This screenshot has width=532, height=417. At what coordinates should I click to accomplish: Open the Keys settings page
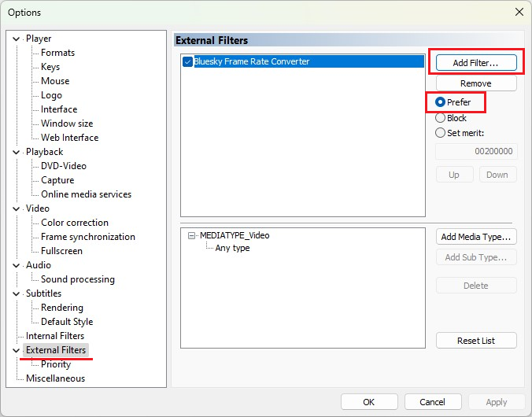coord(50,67)
